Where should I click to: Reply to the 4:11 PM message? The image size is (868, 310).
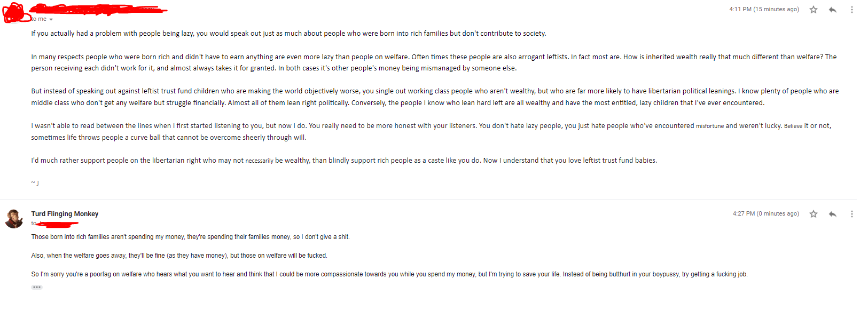pyautogui.click(x=833, y=10)
